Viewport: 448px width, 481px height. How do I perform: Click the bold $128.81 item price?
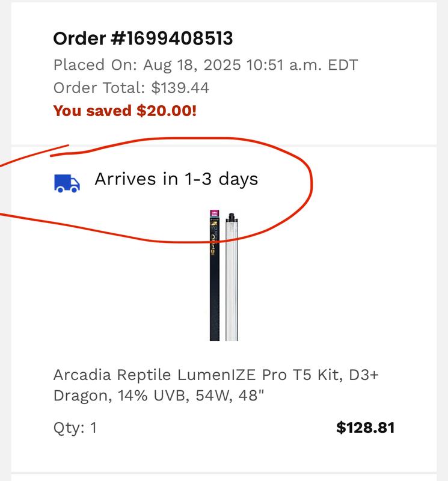[x=365, y=428]
